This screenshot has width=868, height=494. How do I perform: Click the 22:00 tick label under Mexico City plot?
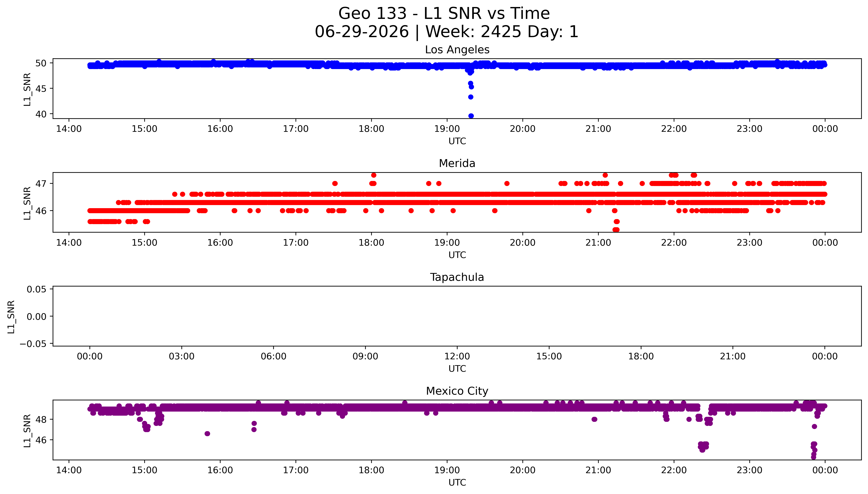(674, 470)
